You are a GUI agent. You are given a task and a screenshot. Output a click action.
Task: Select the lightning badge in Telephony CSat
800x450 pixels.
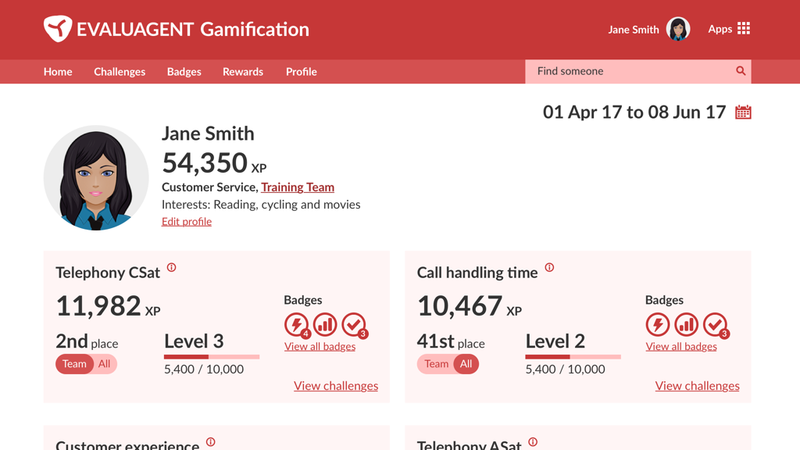[x=296, y=324]
